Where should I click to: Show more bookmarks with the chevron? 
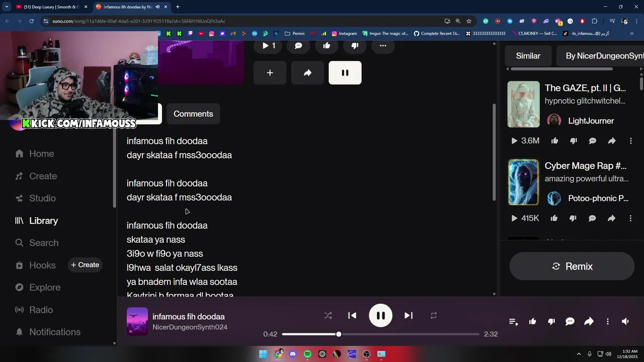click(x=632, y=34)
